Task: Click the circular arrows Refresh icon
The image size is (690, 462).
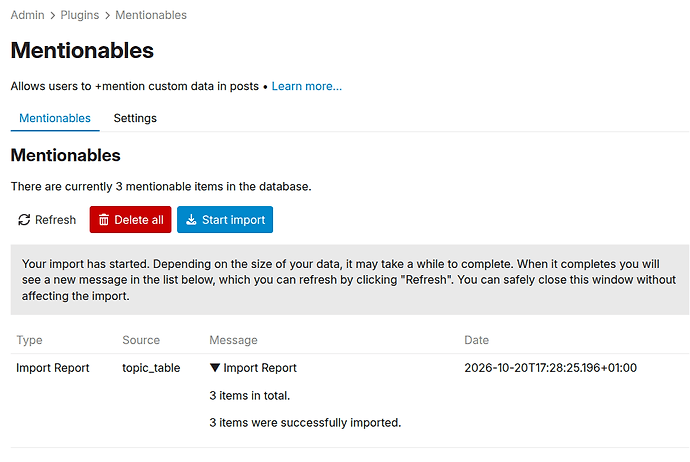Action: pyautogui.click(x=24, y=220)
